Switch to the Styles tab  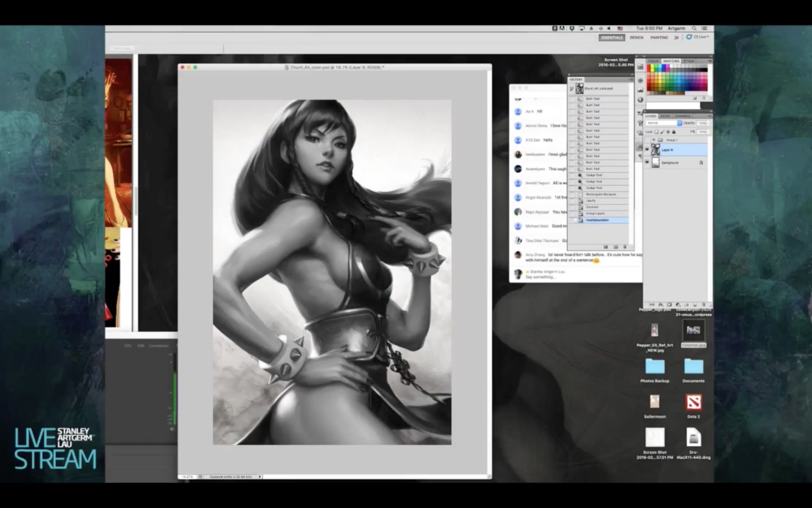pos(689,61)
